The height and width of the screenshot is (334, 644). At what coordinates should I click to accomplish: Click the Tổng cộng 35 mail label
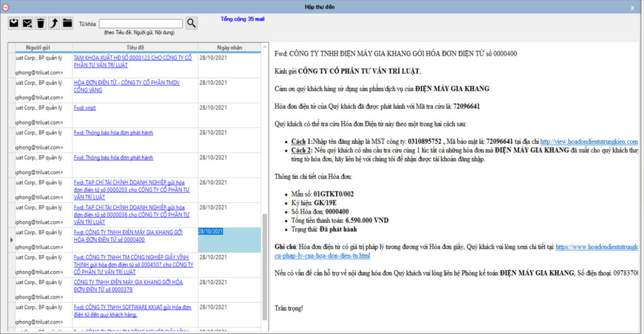[242, 19]
